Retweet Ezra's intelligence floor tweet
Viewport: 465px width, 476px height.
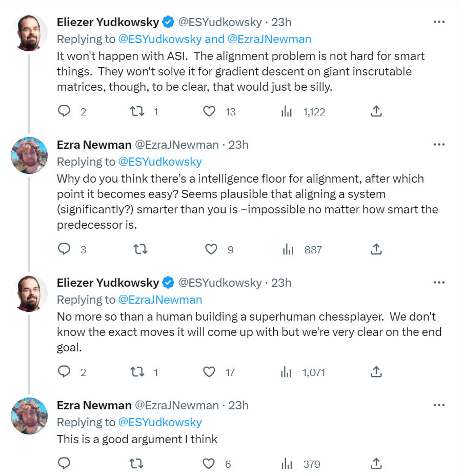click(140, 249)
